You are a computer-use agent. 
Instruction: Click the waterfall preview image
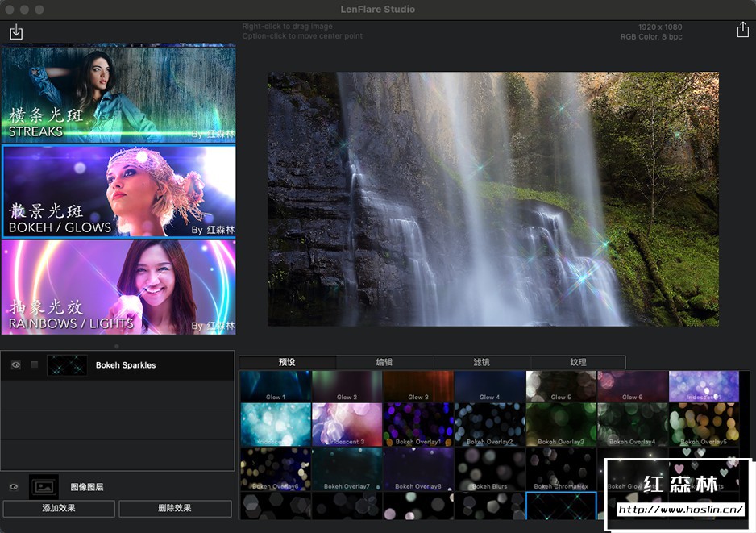[x=492, y=199]
